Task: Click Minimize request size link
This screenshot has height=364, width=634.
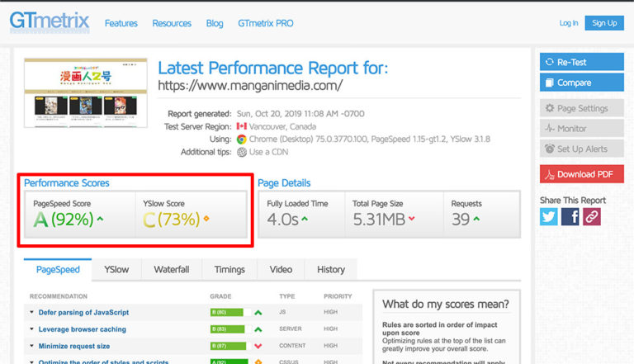Action: 74,346
